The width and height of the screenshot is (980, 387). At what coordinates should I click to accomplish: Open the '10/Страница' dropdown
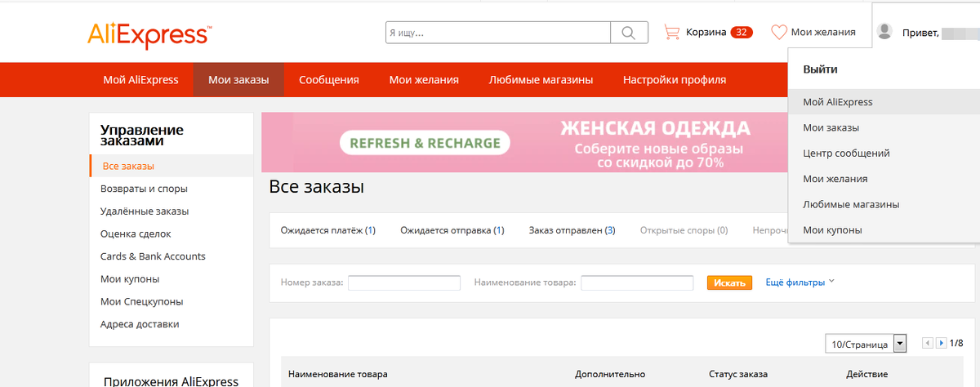866,344
